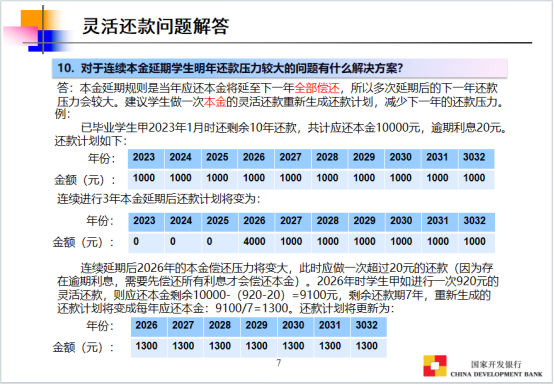Click the slide page number 7
This screenshot has width=554, height=385.
279,363
